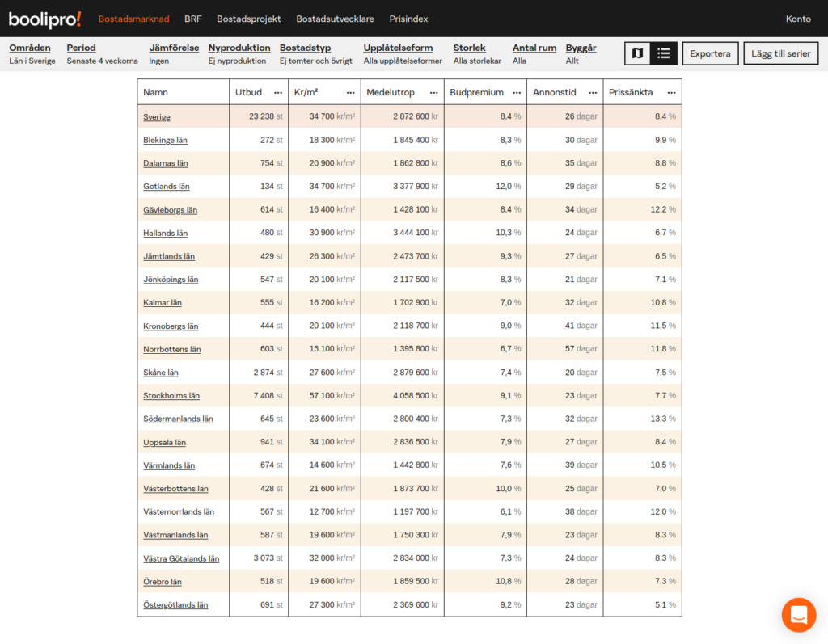Viewport: 828px width, 644px height.
Task: Toggle to map view
Action: click(x=637, y=53)
